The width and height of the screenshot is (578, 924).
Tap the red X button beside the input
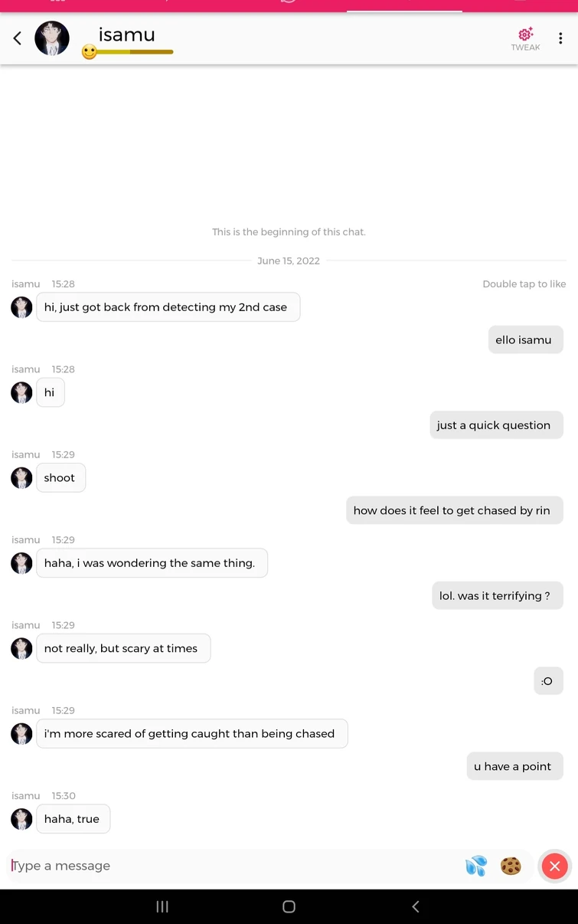(x=554, y=866)
